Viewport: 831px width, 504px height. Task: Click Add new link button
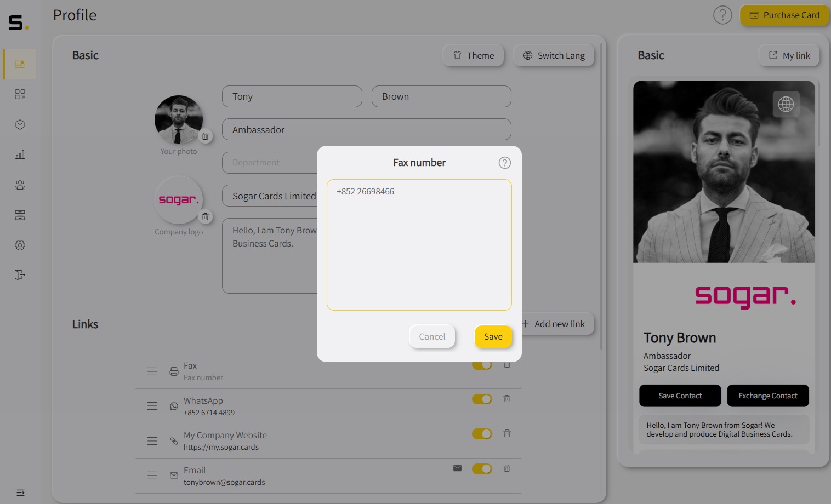[555, 324]
